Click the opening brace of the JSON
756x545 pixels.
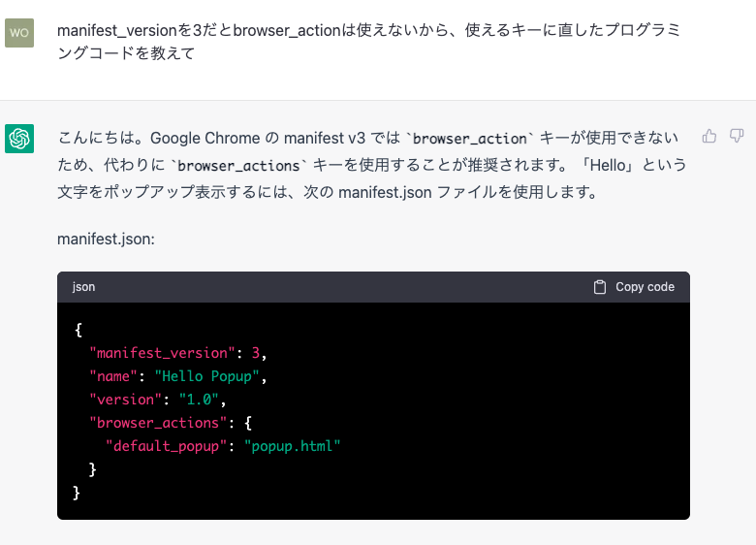79,330
